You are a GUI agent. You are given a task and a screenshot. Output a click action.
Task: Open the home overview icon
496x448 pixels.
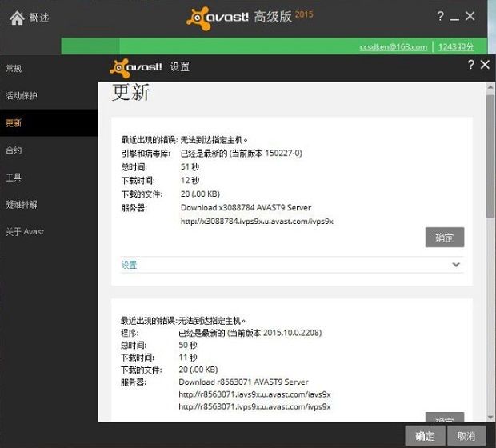[17, 18]
